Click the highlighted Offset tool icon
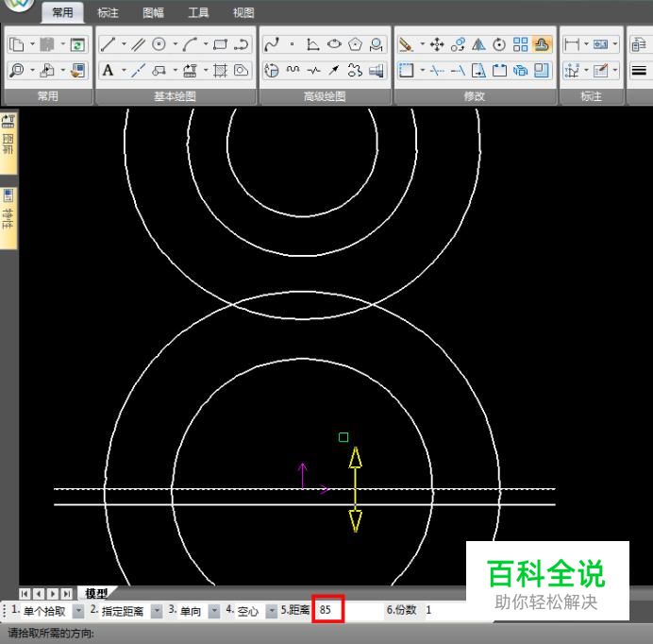The image size is (653, 644). (542, 44)
